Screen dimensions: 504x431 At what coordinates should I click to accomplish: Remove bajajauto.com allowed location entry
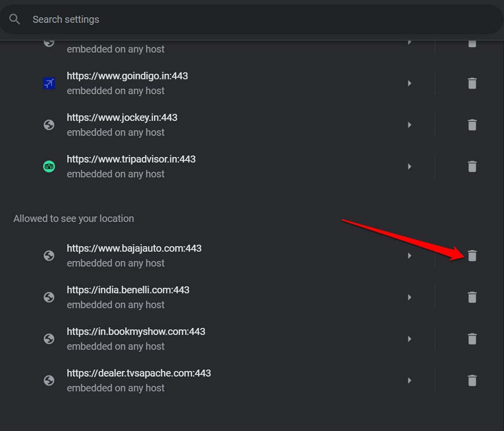[472, 255]
